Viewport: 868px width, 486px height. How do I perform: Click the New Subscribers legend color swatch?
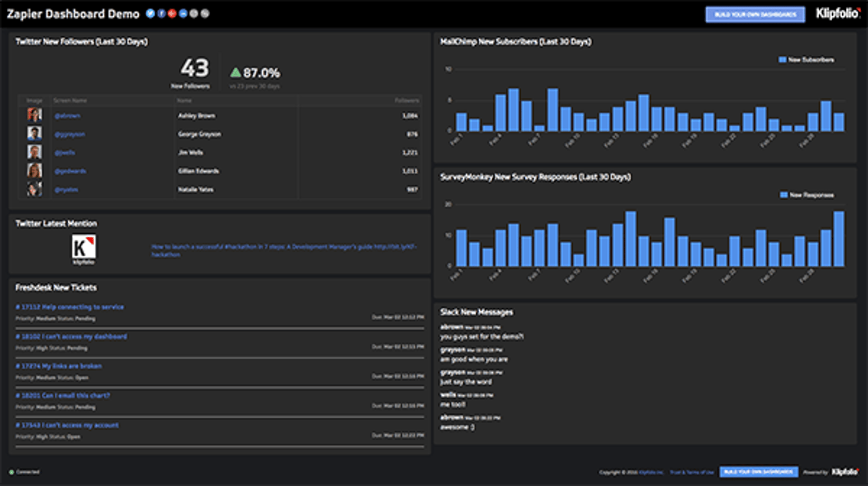click(782, 60)
